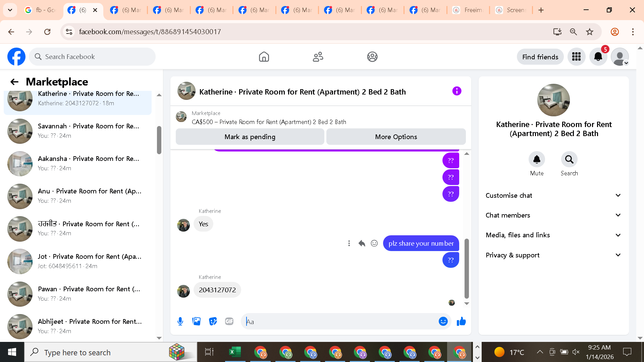Expand the Chat members section
Image resolution: width=644 pixels, height=362 pixels.
(553, 215)
